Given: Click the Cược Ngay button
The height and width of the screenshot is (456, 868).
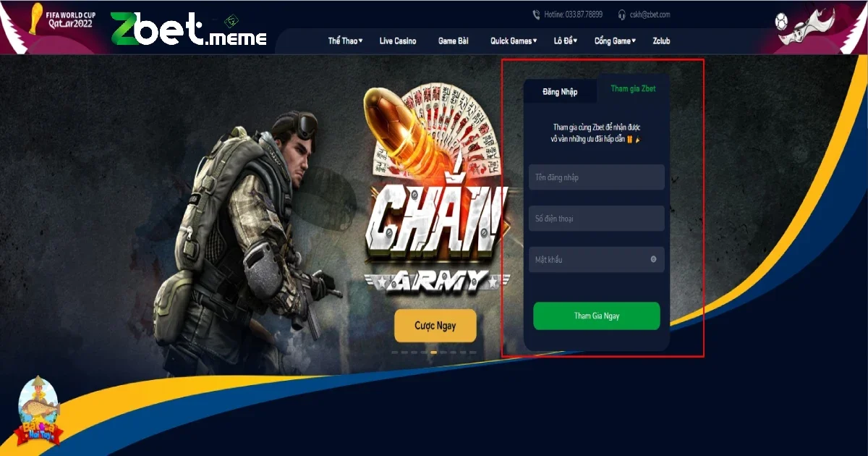Looking at the screenshot, I should click(435, 326).
